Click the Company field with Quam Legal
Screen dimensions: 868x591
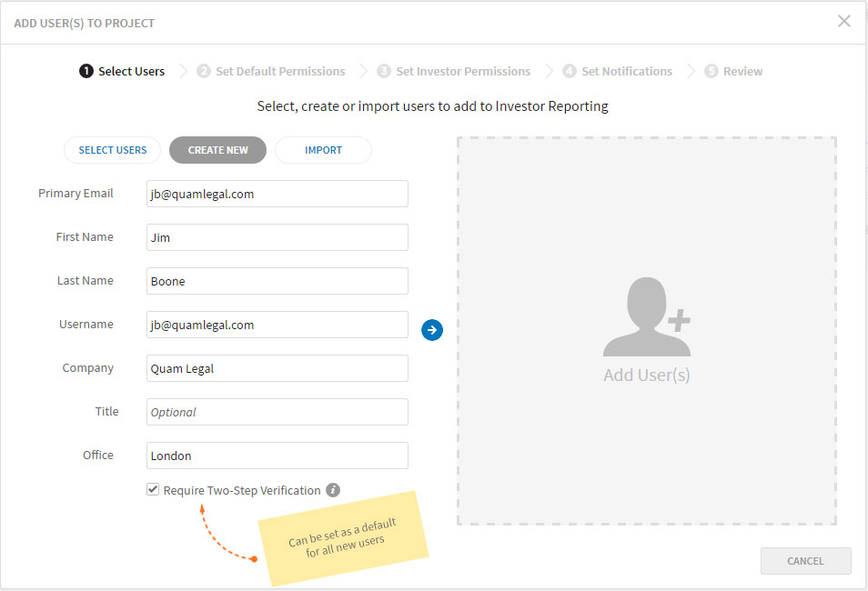278,368
